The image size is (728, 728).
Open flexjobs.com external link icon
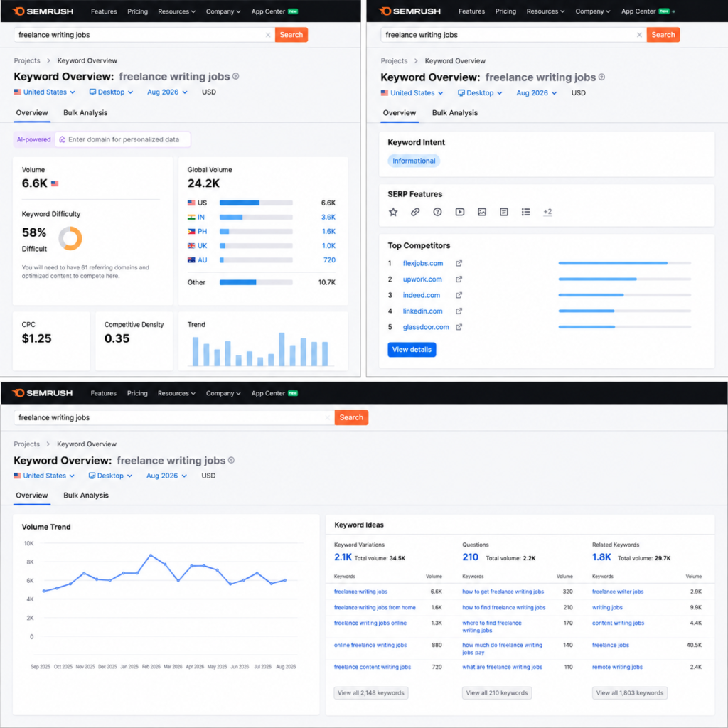(459, 263)
